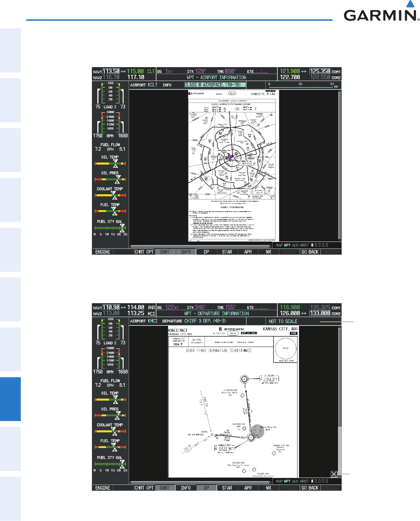Click page group AUX indicator on KCLT display
This screenshot has height=521, width=420.
point(295,246)
